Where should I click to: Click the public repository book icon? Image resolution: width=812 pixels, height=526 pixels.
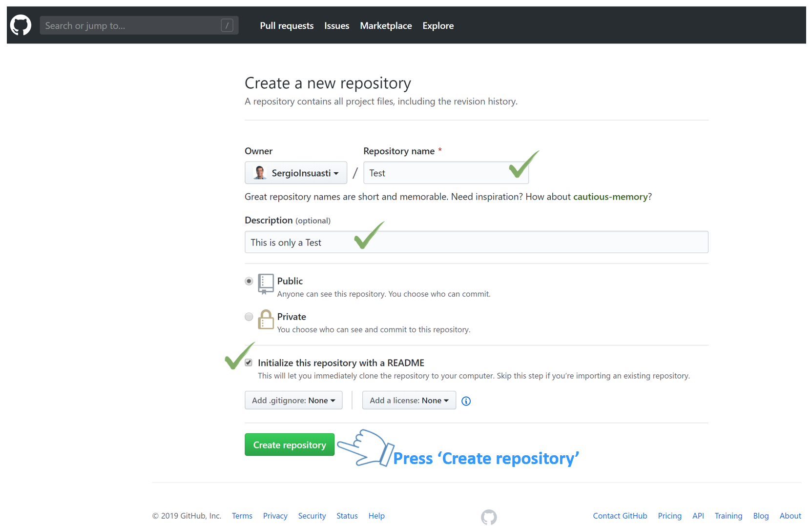(x=266, y=283)
